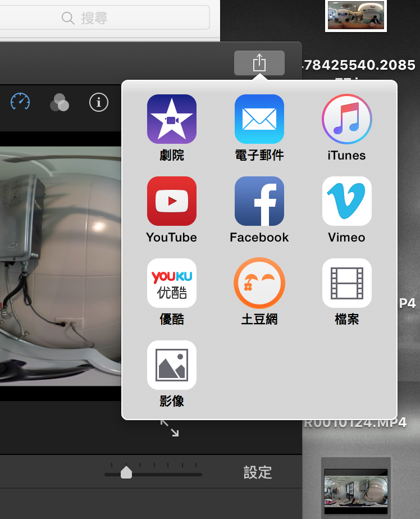The image size is (420, 519).
Task: Select the top office photo thumbnail
Action: (x=356, y=16)
